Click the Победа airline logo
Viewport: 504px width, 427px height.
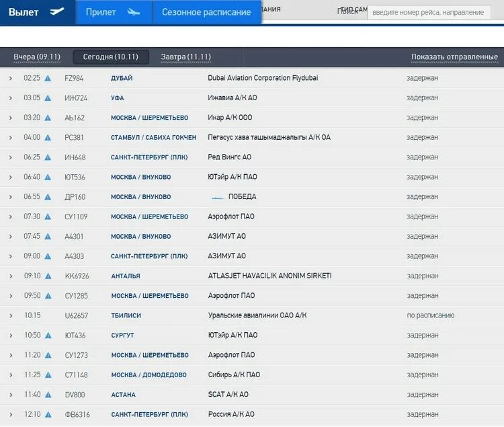pyautogui.click(x=218, y=198)
